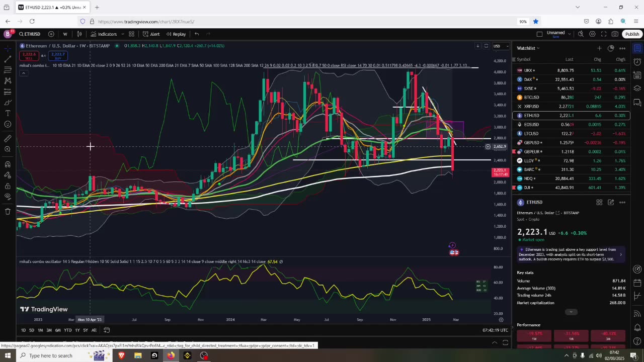Screen dimensions: 644x362
Task: Switch the date range to 1M
Action: tap(40, 330)
